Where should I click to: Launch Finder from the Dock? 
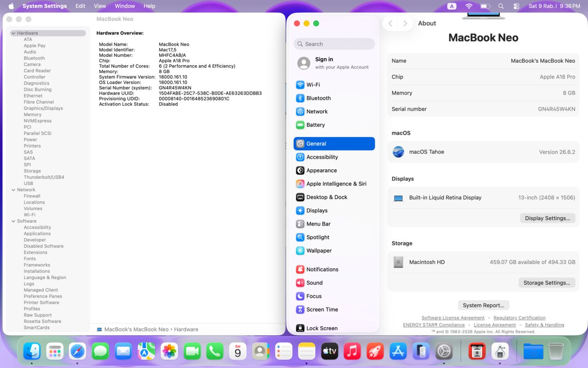click(x=32, y=351)
